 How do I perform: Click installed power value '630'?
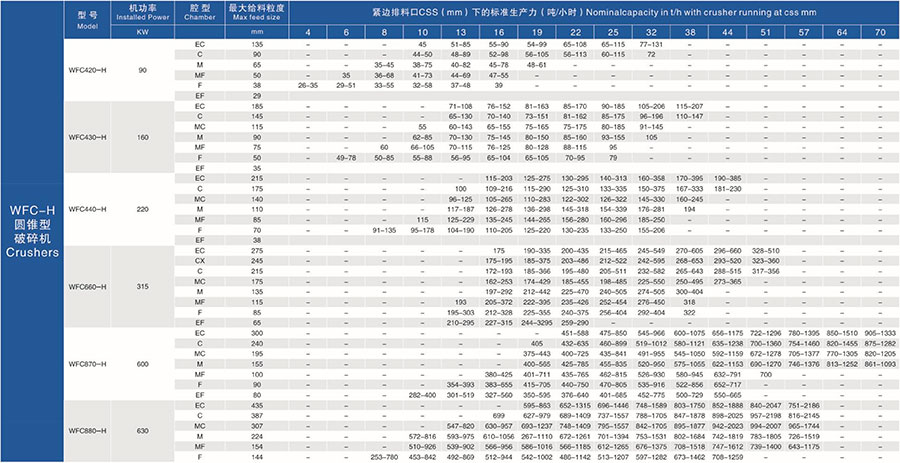coord(142,431)
